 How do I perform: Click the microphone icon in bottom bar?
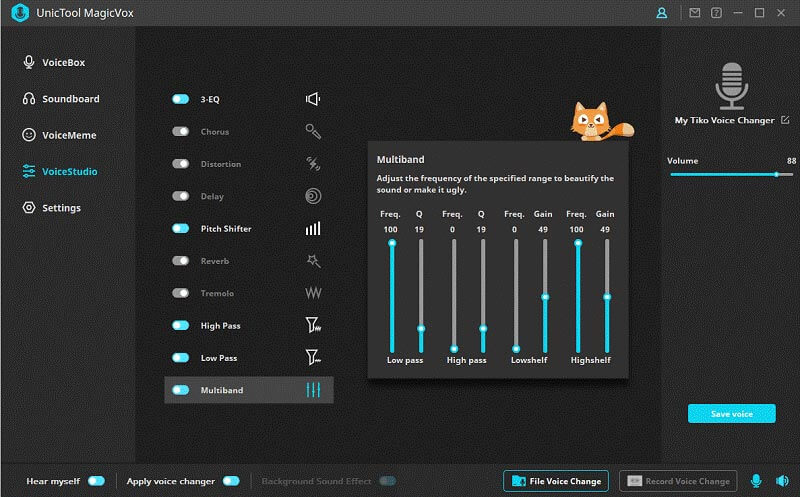coord(756,481)
